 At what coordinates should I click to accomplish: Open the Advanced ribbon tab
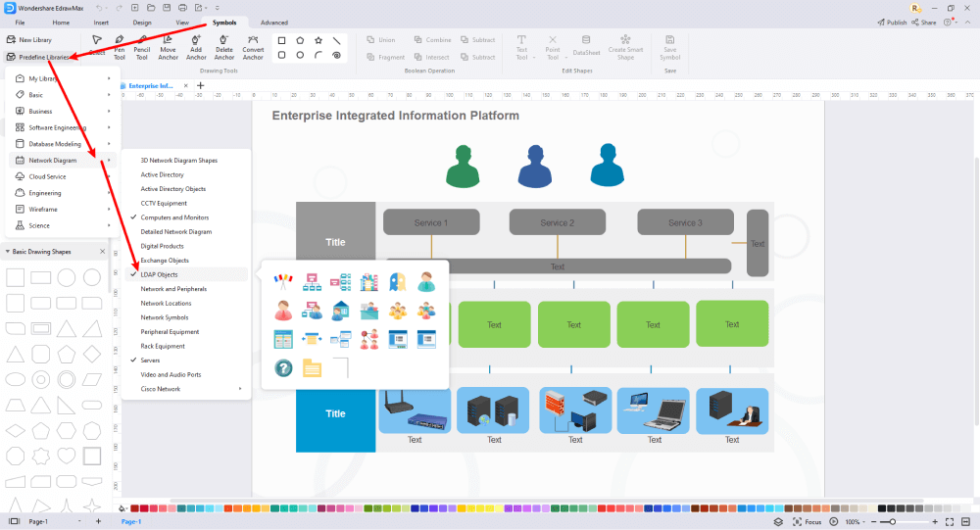(274, 22)
